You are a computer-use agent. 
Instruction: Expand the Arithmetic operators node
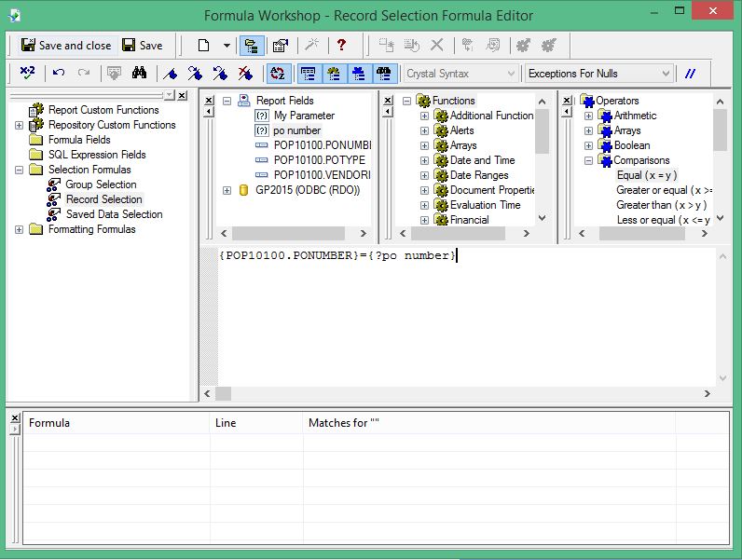click(588, 116)
